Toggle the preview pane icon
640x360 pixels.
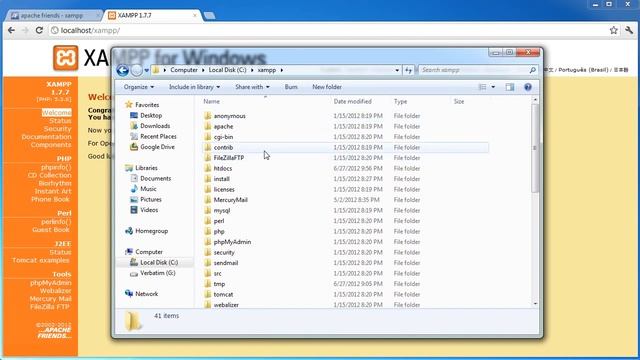pos(510,87)
